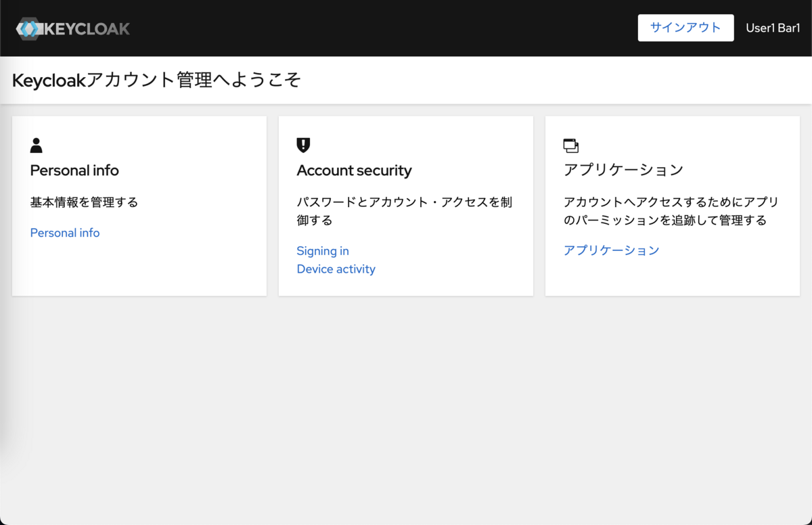
Task: Click the アプリのパーミッション description text
Action: pos(671,211)
